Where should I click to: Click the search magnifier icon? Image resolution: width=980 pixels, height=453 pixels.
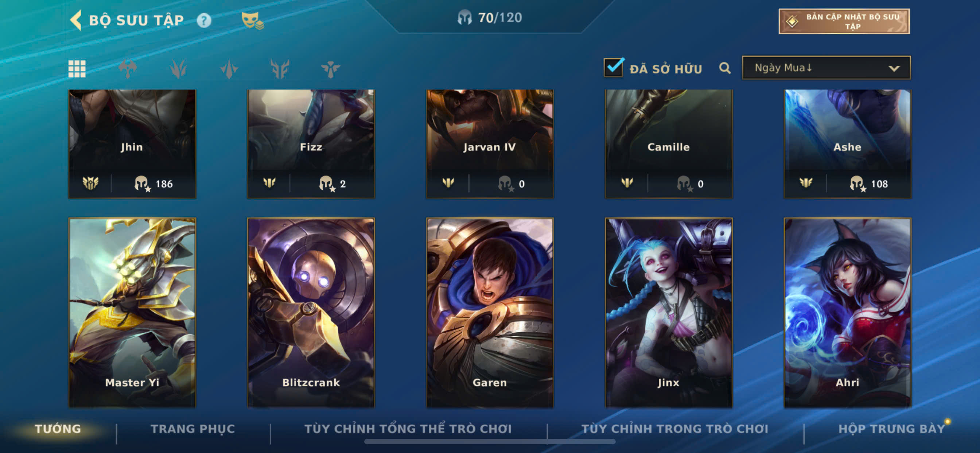[725, 68]
